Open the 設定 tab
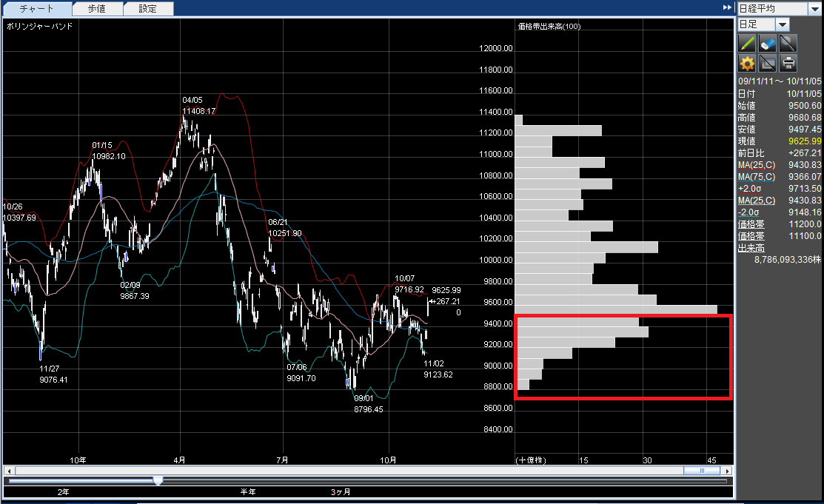824x504 pixels. point(148,9)
